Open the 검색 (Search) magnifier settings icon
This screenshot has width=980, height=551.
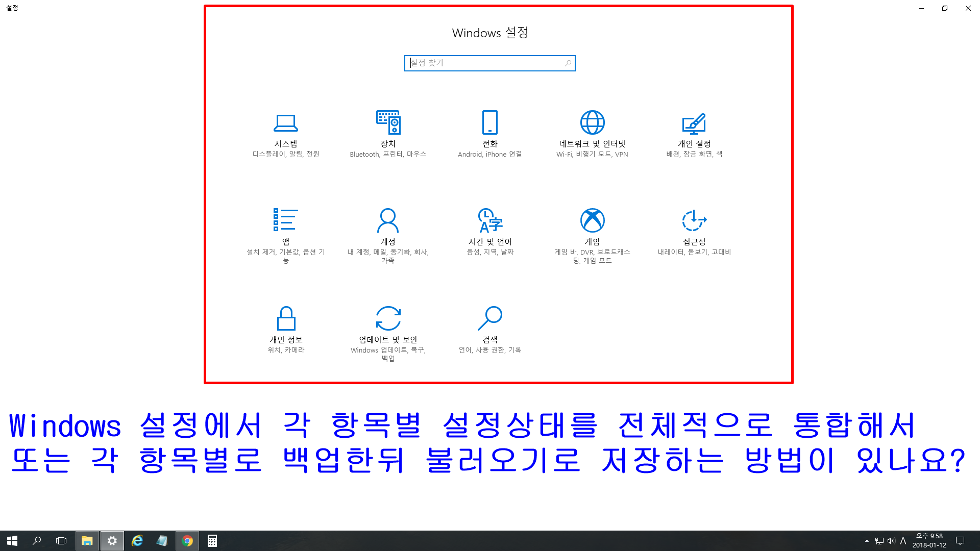click(490, 318)
